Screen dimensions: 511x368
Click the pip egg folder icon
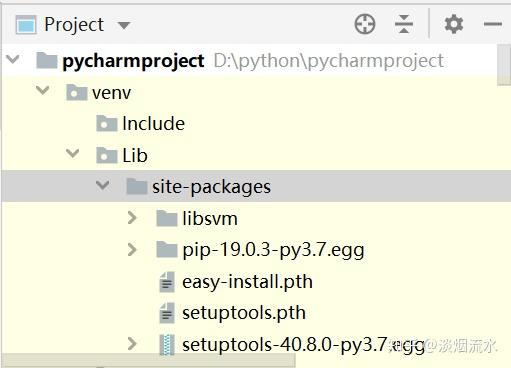coord(167,250)
